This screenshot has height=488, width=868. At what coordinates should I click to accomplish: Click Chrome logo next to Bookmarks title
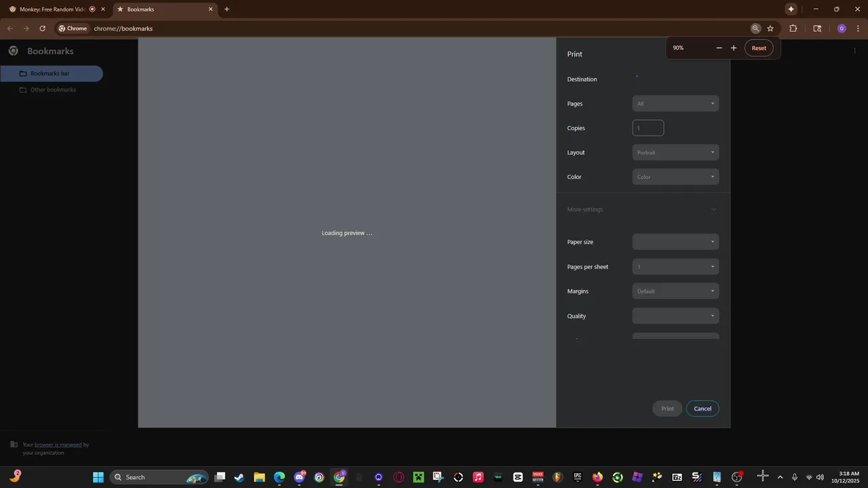[13, 51]
